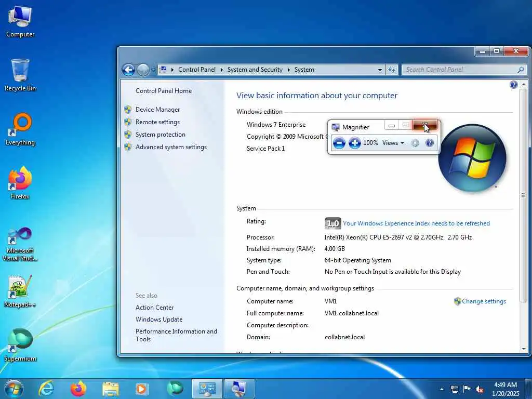
Task: Select the Recycle Bin desktop icon
Action: pyautogui.click(x=20, y=75)
